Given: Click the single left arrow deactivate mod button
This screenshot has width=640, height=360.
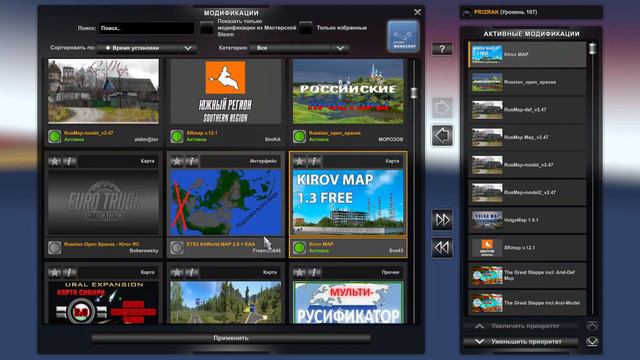Looking at the screenshot, I should (442, 136).
